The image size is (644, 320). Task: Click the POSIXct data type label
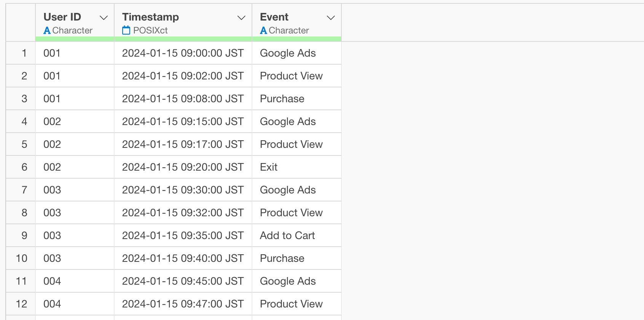[150, 30]
